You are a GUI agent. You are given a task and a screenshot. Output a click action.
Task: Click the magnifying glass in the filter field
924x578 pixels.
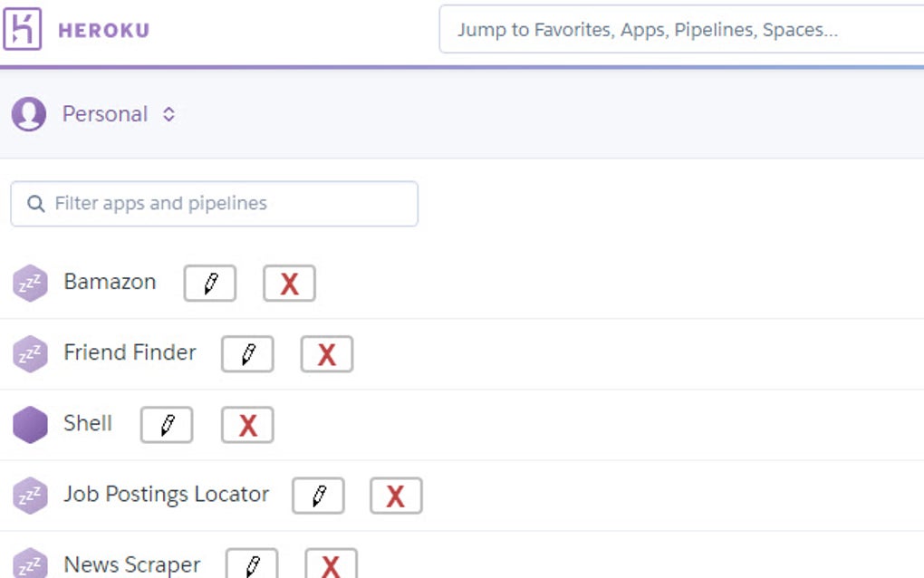tap(36, 203)
